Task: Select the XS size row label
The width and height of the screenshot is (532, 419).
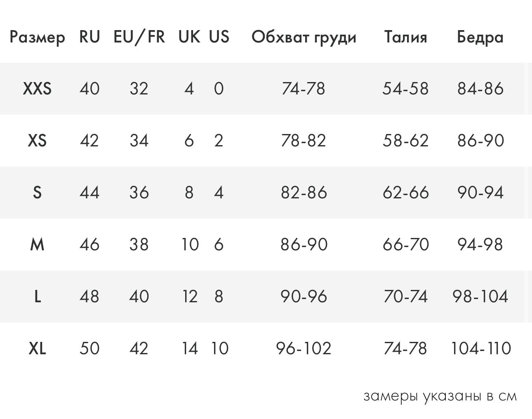Action: coord(37,141)
